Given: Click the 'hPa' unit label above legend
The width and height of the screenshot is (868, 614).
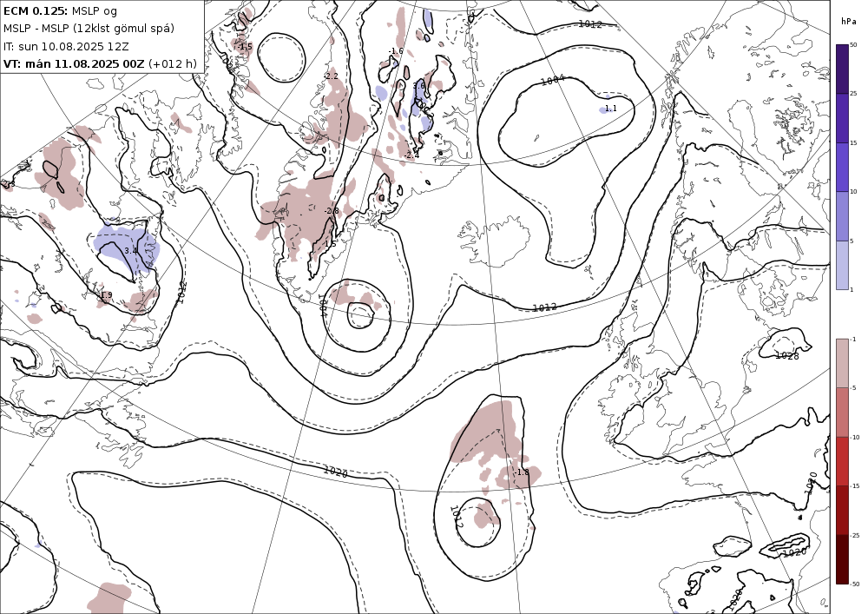Looking at the screenshot, I should (x=847, y=22).
